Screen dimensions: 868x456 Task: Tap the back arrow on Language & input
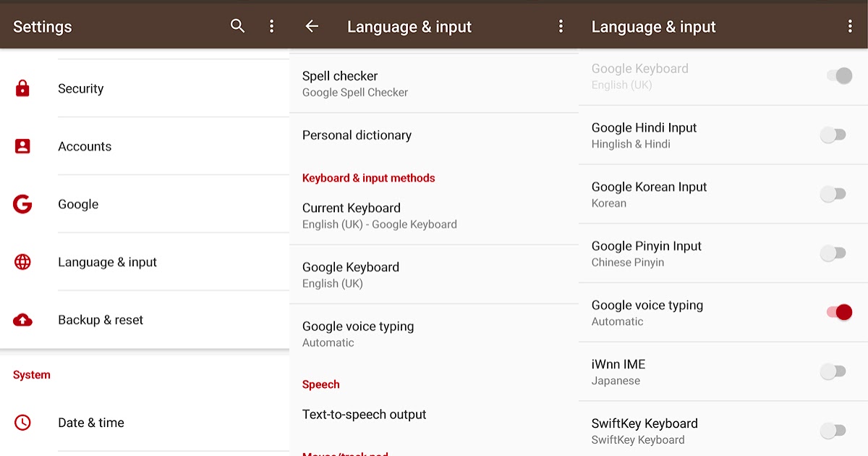pos(312,25)
